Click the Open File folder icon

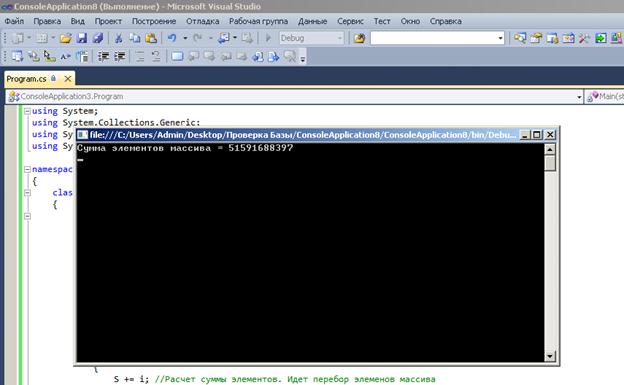coord(66,38)
